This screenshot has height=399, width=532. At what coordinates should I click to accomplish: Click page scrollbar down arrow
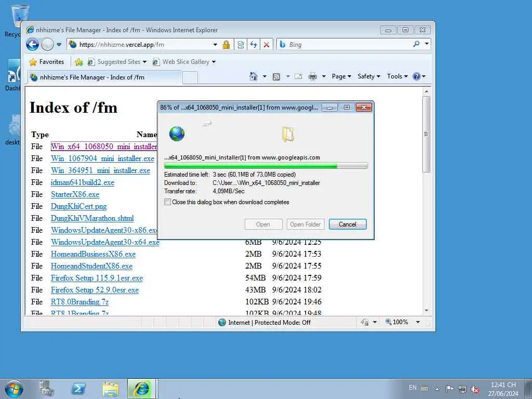coord(427,311)
